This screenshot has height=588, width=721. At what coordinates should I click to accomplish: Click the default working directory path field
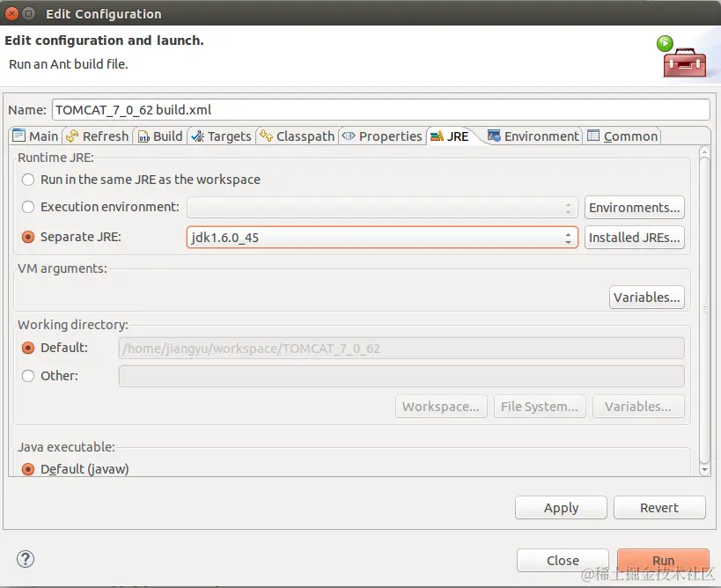401,349
